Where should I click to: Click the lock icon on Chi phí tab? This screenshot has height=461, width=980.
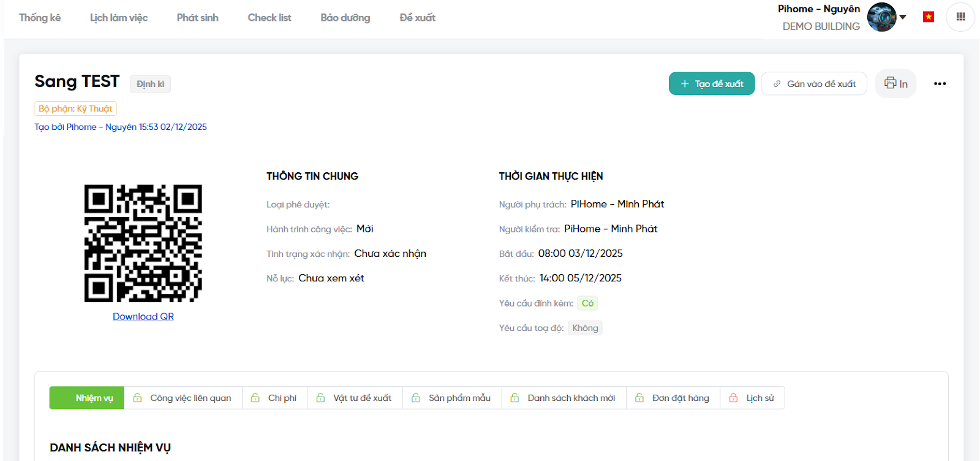[255, 398]
